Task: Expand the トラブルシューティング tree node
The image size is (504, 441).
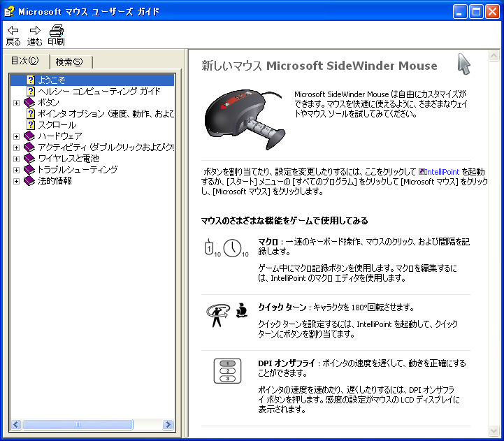Action: tap(16, 170)
